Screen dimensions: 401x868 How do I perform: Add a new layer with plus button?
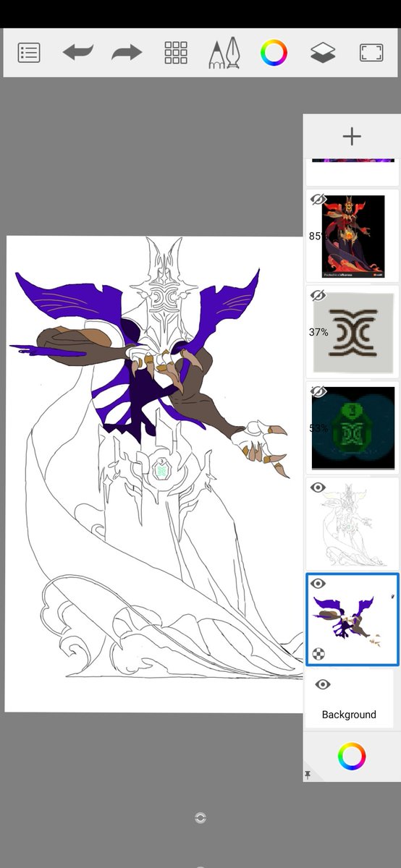tap(352, 136)
